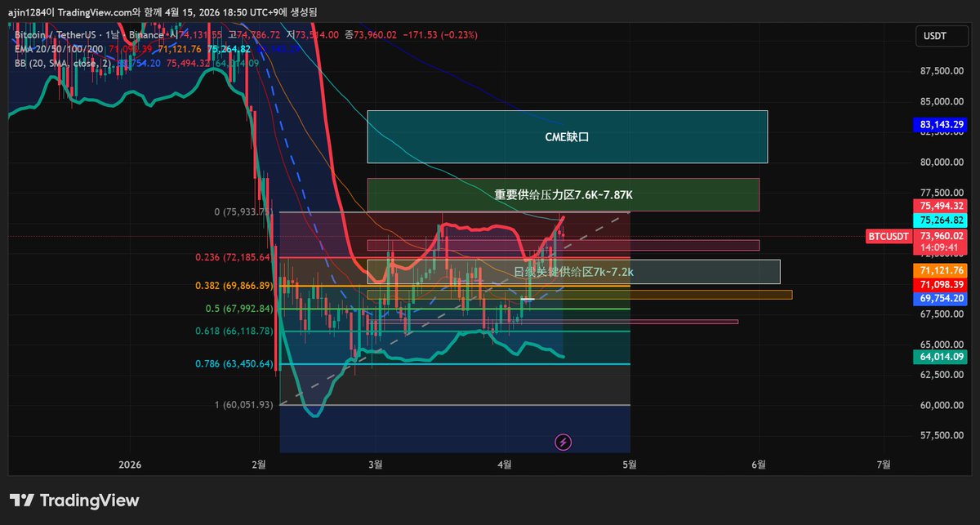Click the 67,500.00 price scale value
The width and height of the screenshot is (980, 525).
pyautogui.click(x=942, y=314)
